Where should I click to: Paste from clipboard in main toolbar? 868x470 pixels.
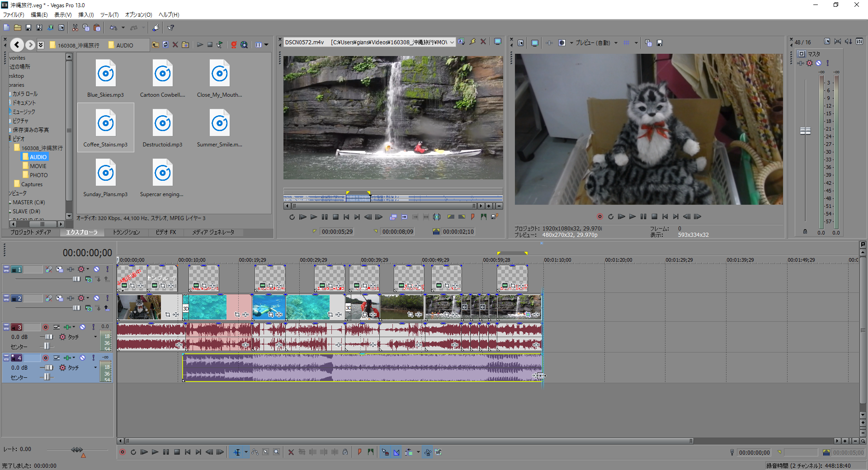pos(97,28)
